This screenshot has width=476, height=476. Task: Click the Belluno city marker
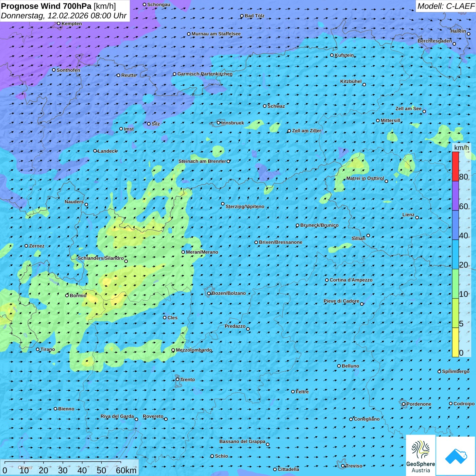(339, 366)
